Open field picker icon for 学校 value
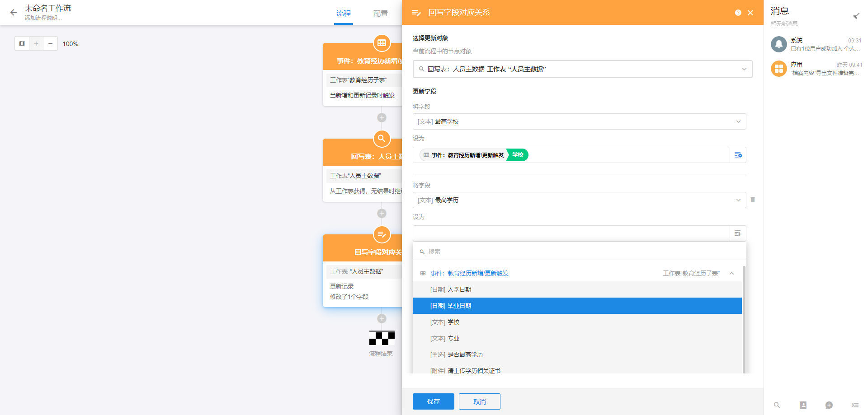 coord(738,155)
